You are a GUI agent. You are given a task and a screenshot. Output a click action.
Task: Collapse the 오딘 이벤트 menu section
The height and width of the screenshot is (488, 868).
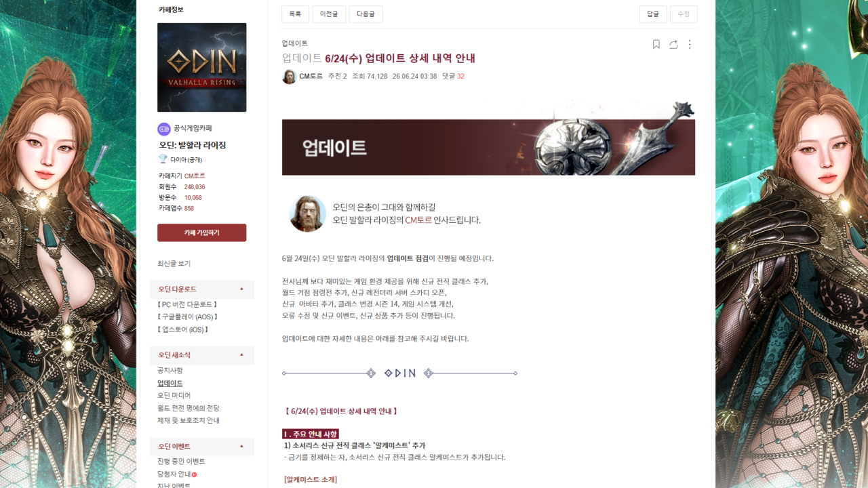click(x=241, y=447)
